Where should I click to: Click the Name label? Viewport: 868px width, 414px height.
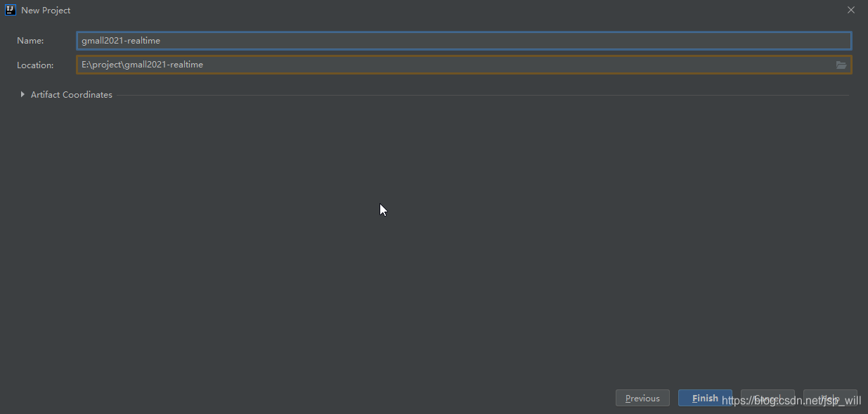(x=30, y=41)
